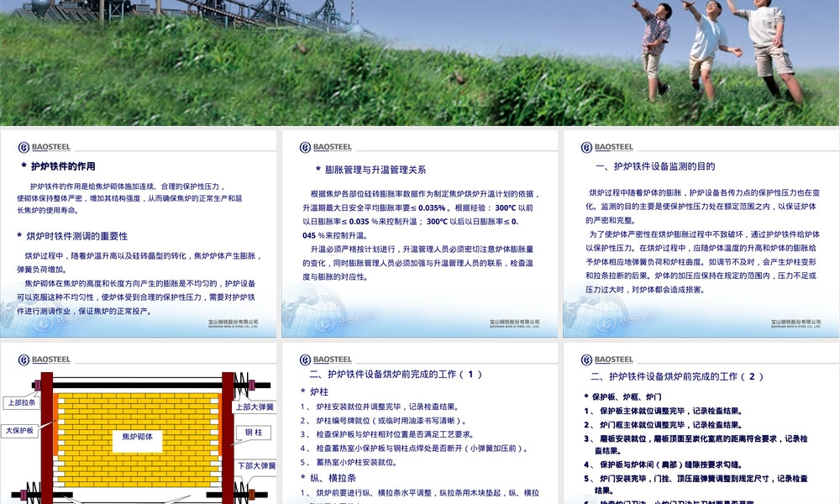840x504 pixels.
Task: Click BAOSTEEL logo on 工作（2）slide
Action: coord(606,360)
